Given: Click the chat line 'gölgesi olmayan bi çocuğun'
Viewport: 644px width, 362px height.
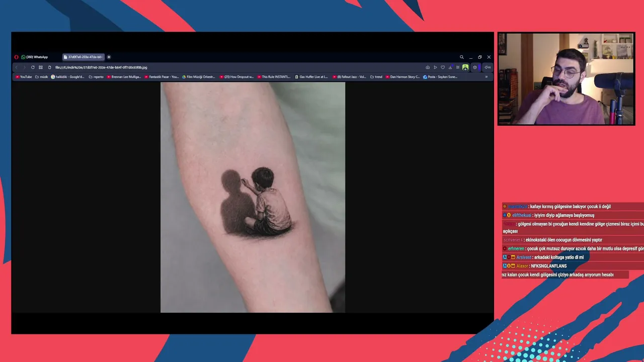Looking at the screenshot, I should [x=573, y=227].
